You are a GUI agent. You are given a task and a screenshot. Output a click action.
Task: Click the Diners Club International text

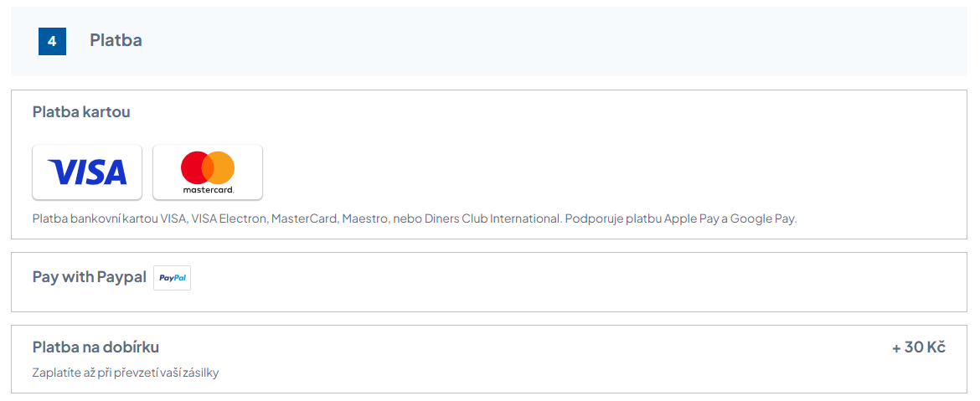pyautogui.click(x=487, y=219)
